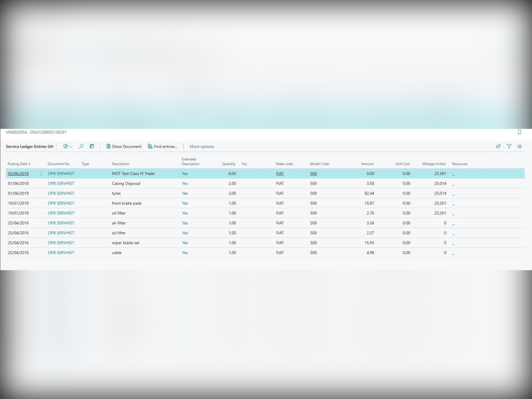532x399 pixels.
Task: Open the share icon in toolbar
Action: pyautogui.click(x=498, y=146)
